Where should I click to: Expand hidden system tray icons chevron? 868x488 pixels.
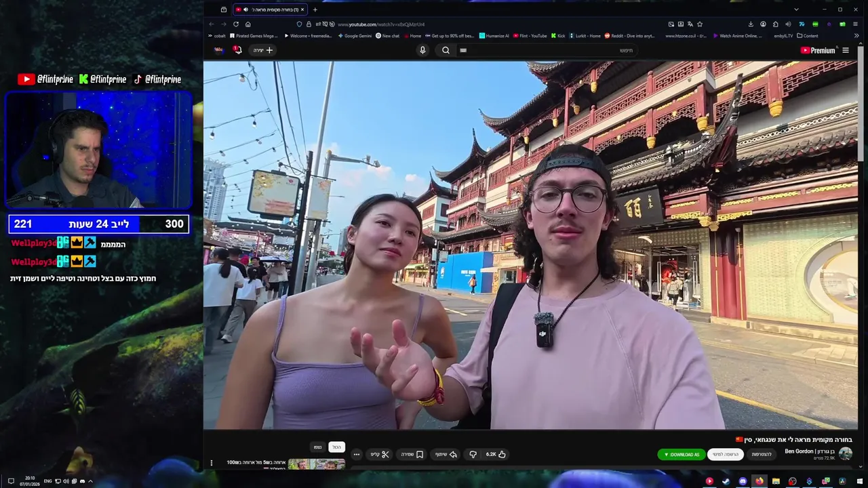pyautogui.click(x=90, y=481)
